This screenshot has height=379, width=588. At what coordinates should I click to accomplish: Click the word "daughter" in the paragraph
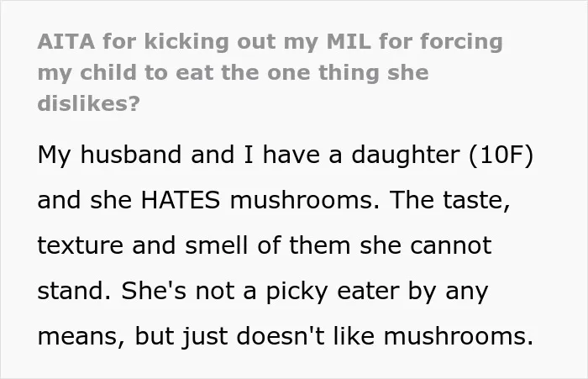point(406,155)
